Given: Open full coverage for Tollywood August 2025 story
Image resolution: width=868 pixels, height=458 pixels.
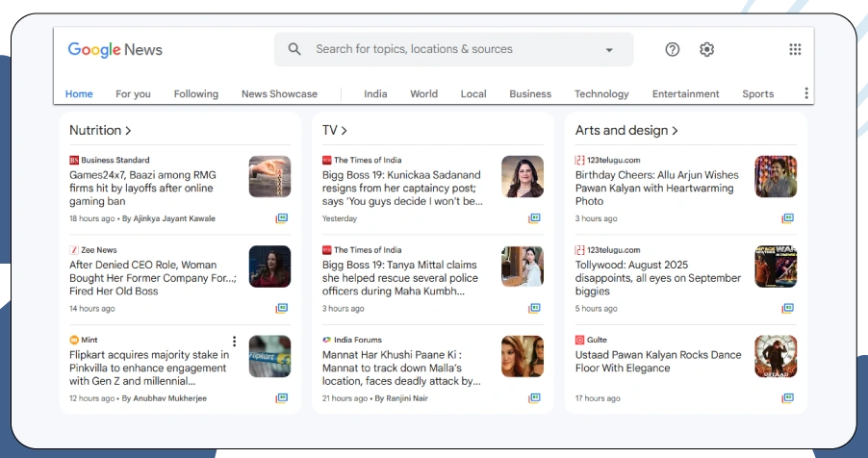Looking at the screenshot, I should tap(787, 308).
